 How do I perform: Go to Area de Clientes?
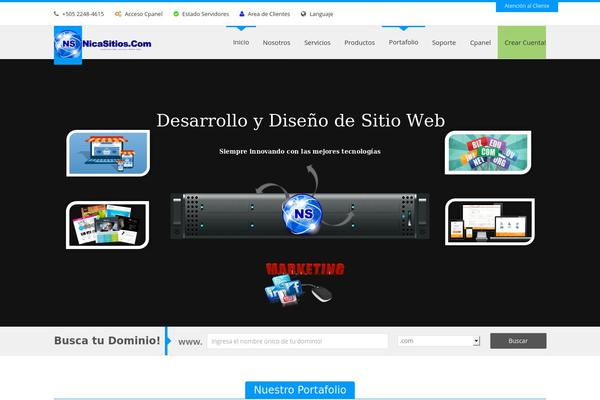pyautogui.click(x=269, y=14)
